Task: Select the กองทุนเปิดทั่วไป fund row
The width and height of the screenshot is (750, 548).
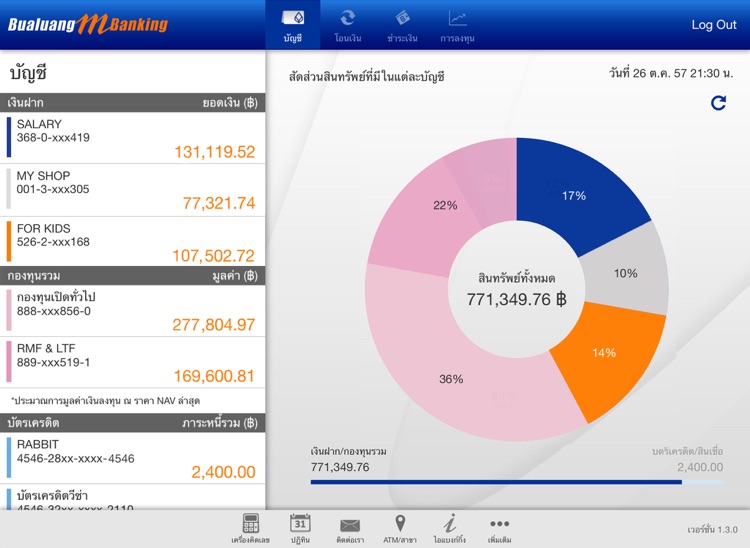Action: click(x=132, y=311)
